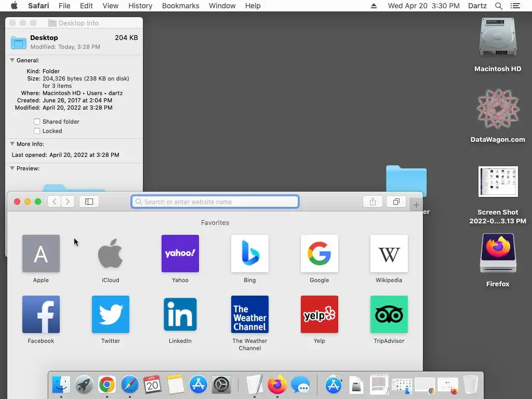Open the iCloud favorite
The width and height of the screenshot is (532, 399).
(110, 254)
